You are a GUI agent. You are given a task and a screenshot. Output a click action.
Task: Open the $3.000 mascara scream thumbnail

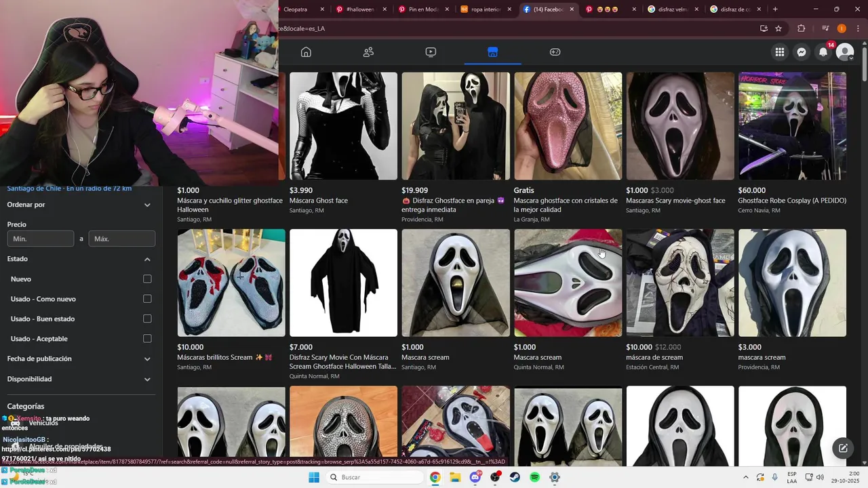pyautogui.click(x=792, y=283)
